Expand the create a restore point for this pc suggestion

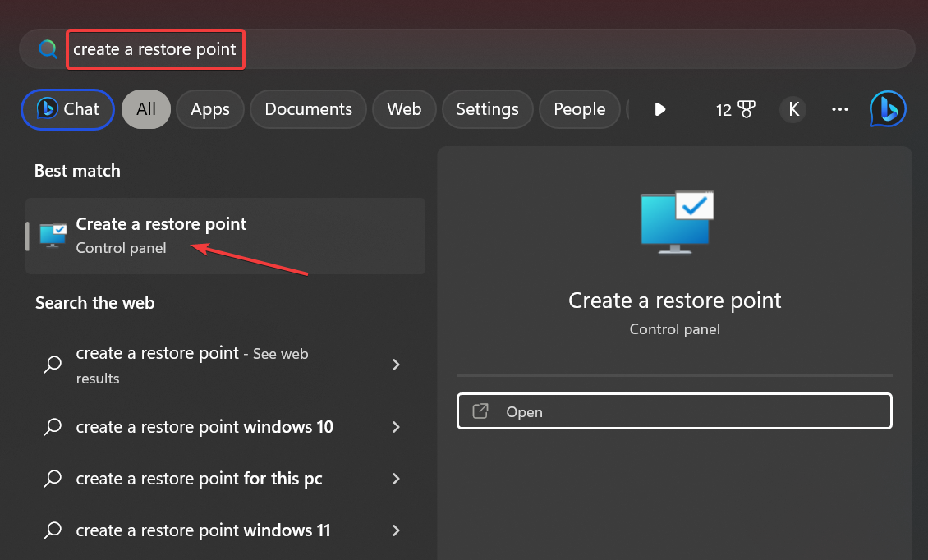pos(396,479)
